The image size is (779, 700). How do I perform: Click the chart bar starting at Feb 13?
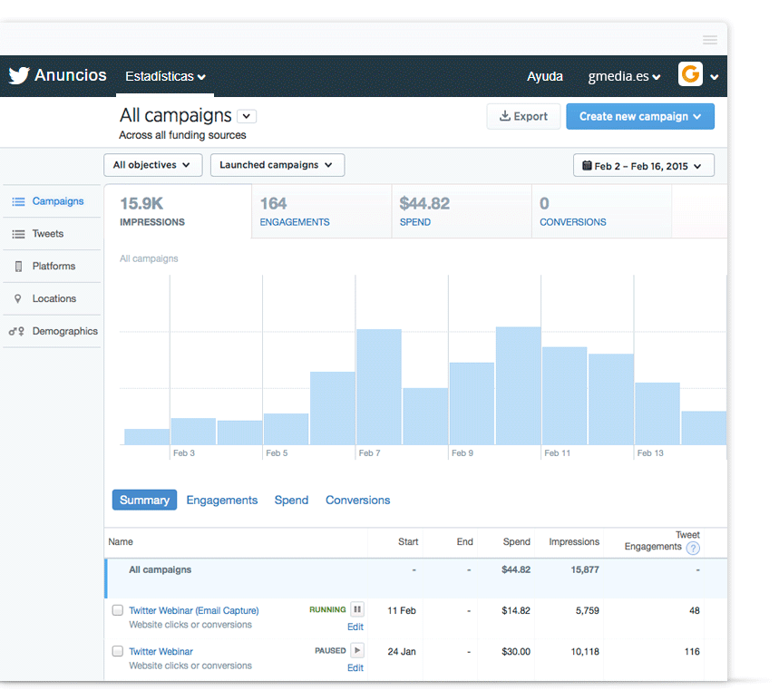[x=657, y=413]
